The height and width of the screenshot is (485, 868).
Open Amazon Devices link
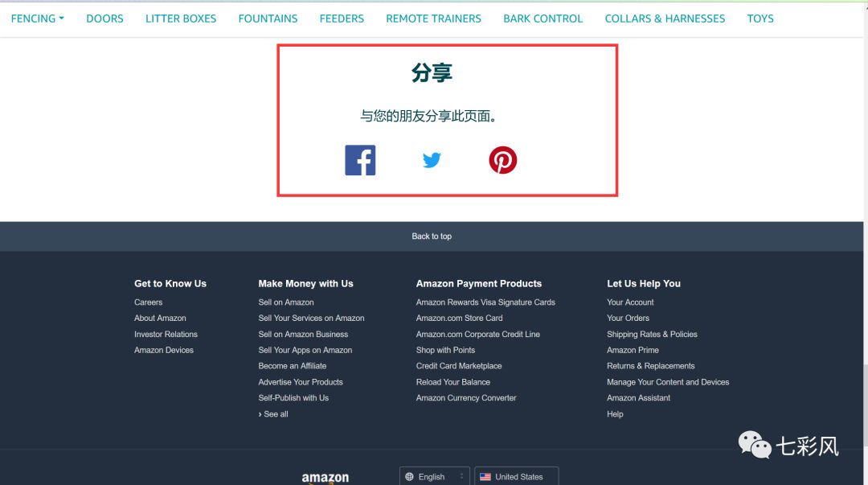(164, 351)
